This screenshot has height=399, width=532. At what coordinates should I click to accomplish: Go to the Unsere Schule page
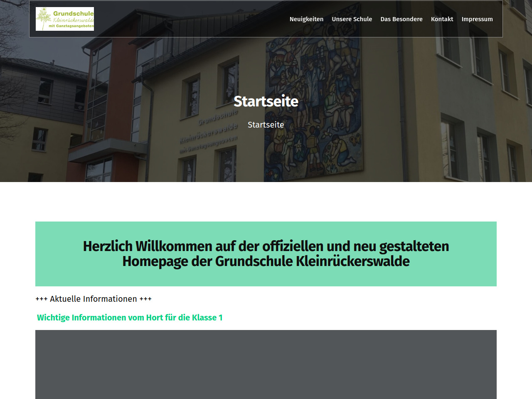click(352, 19)
